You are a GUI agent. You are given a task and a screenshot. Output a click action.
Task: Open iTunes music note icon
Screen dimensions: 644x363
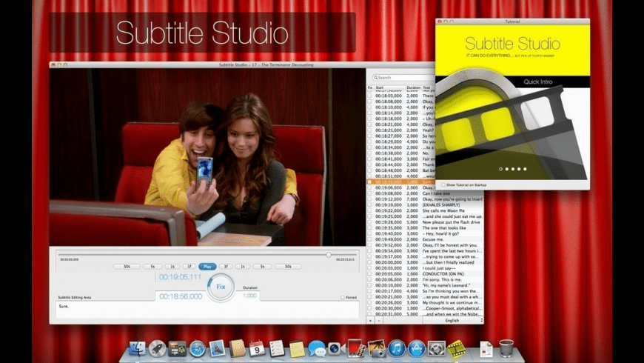[396, 349]
